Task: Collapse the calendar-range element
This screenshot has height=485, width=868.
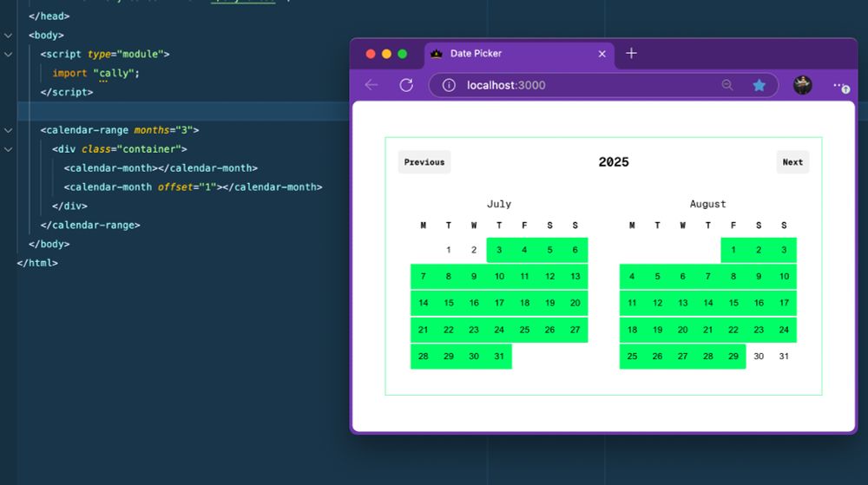Action: [9, 130]
